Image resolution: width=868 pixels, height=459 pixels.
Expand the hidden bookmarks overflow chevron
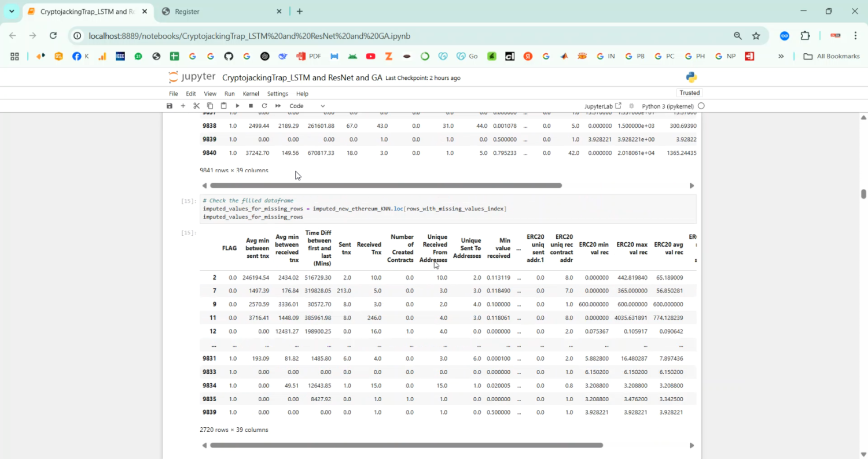click(781, 56)
